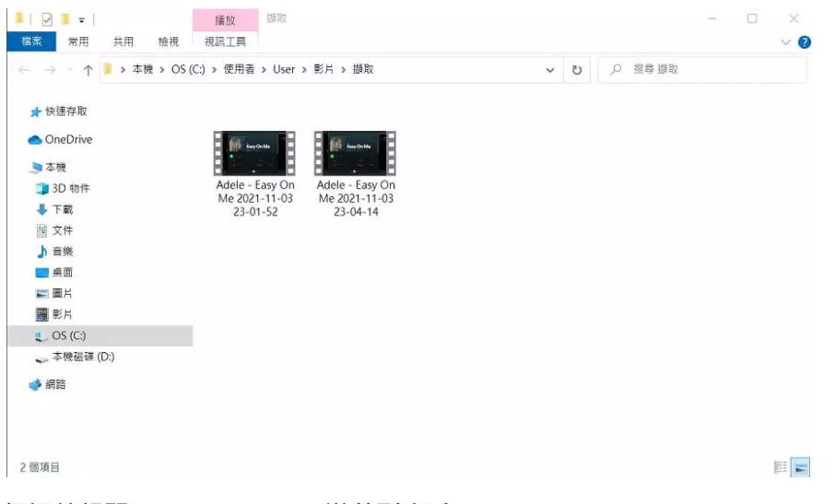Viewport: 834px width, 504px height.
Task: Open the 檔案 file menu tab
Action: pos(31,41)
